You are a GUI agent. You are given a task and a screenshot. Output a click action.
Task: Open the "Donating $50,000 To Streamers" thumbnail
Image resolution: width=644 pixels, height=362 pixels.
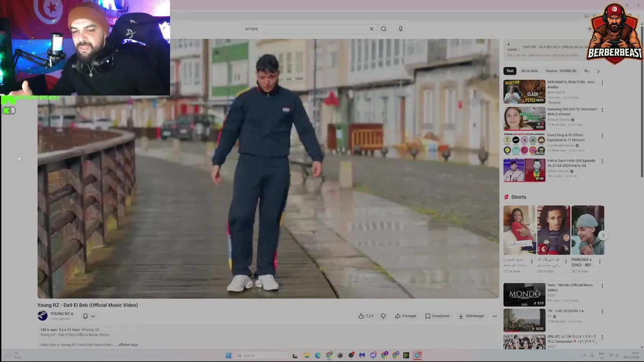[524, 118]
